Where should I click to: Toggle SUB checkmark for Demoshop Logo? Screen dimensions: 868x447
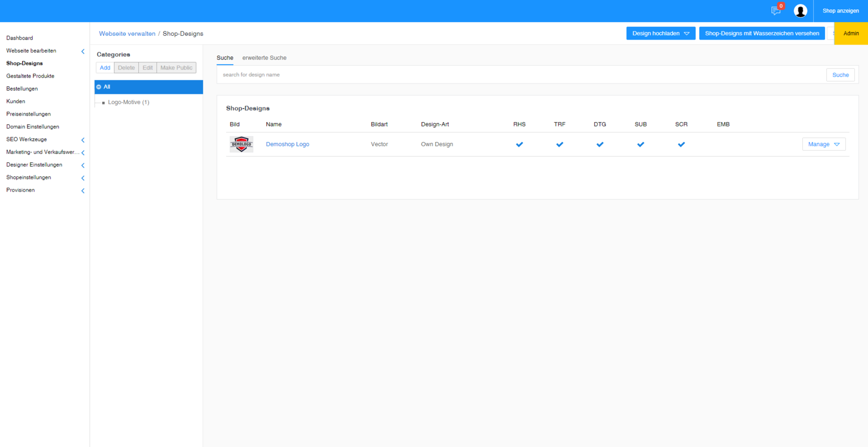(x=641, y=144)
